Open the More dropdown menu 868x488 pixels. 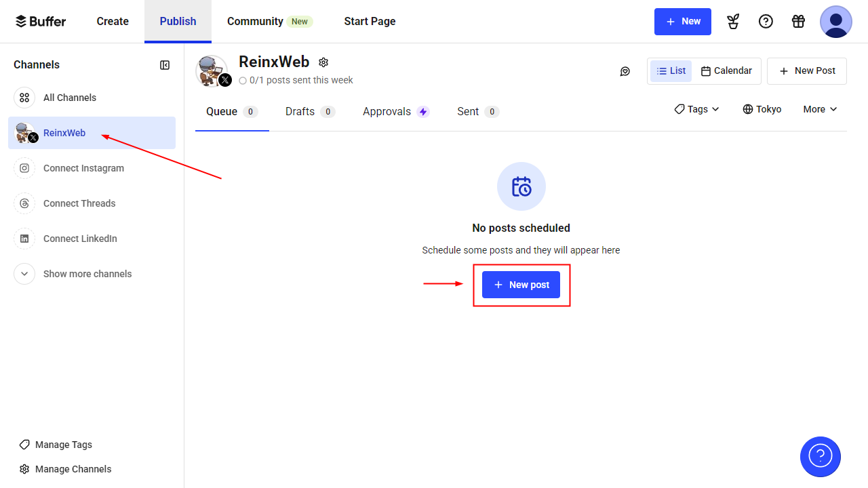click(820, 109)
